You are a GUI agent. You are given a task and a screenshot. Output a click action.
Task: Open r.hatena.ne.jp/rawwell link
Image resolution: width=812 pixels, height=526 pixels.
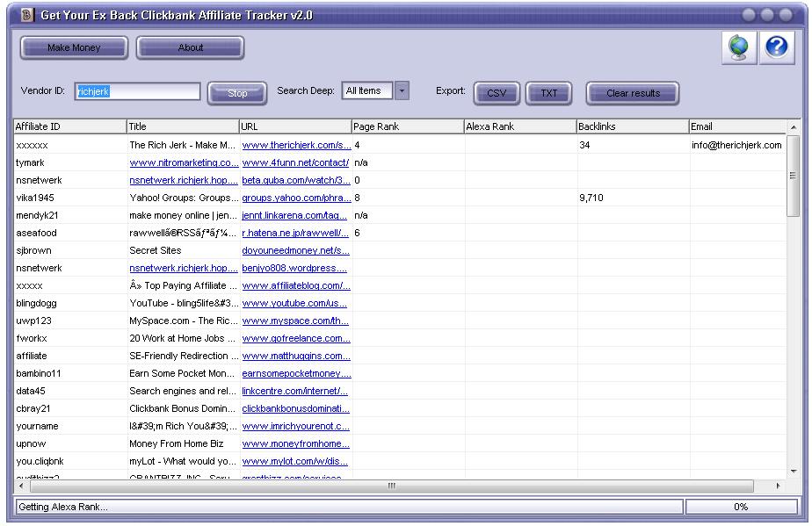295,234
